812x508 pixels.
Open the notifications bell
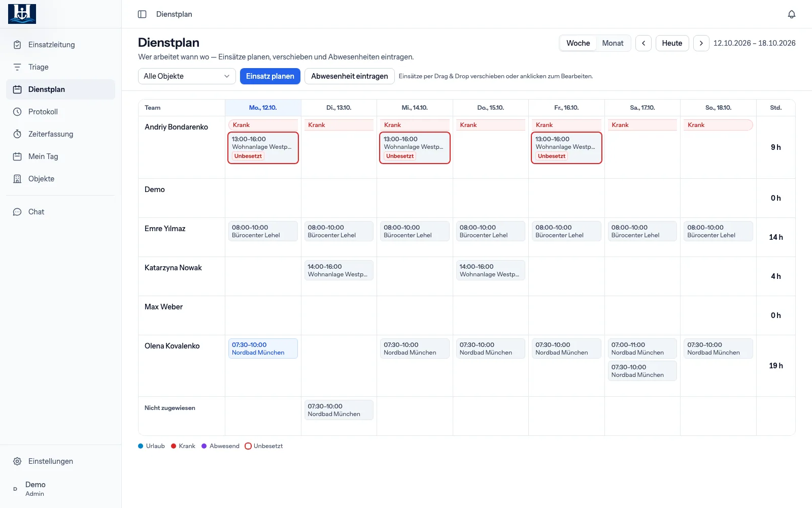pos(792,14)
